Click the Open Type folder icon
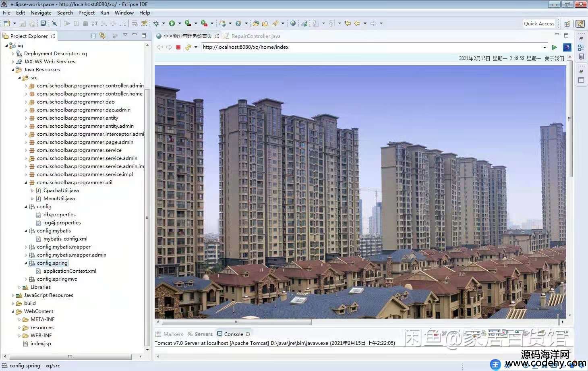588x371 pixels. click(x=256, y=23)
